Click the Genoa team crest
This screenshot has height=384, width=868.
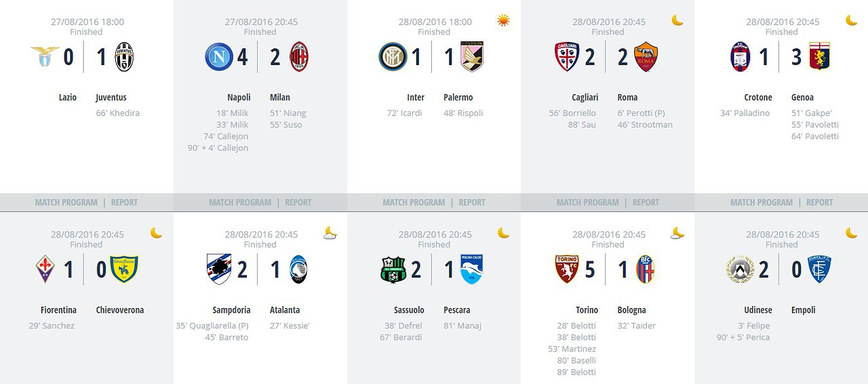tap(820, 57)
